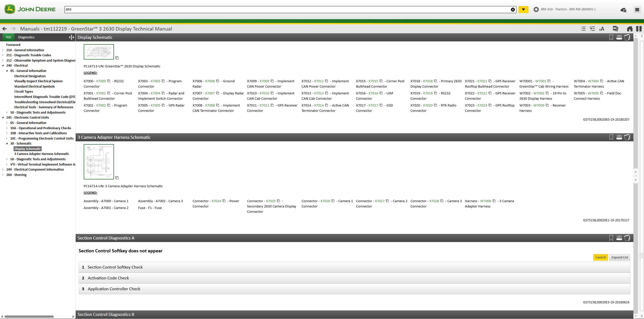The image size is (644, 319).
Task: Expand the 249 - Electrical Component Information node
Action: [x=3, y=170]
